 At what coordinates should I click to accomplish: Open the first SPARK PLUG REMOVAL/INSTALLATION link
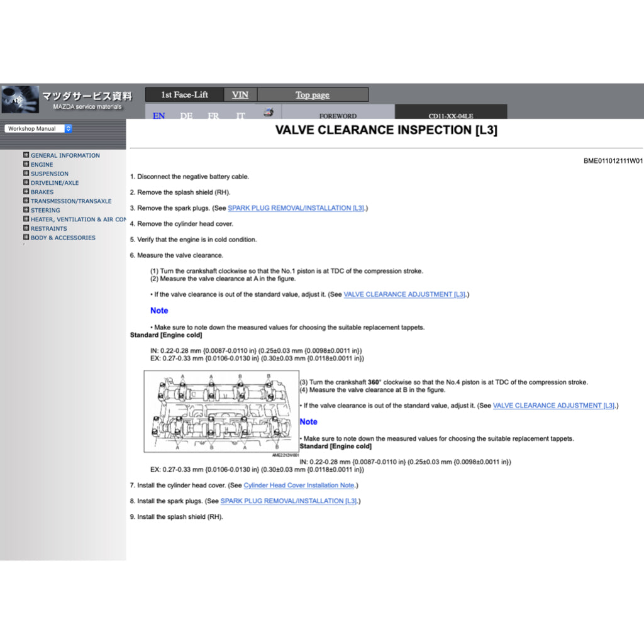[296, 208]
